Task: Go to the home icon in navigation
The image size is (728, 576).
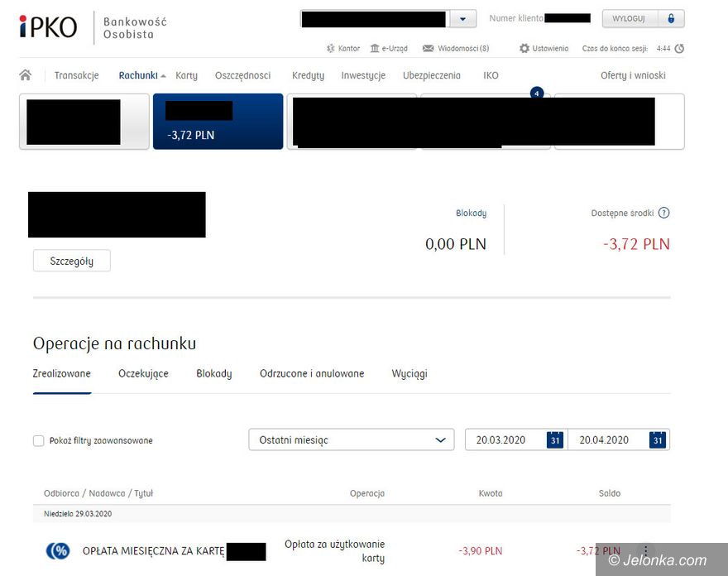Action: pyautogui.click(x=26, y=74)
